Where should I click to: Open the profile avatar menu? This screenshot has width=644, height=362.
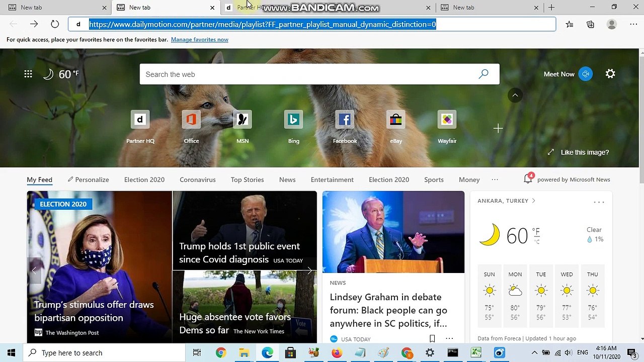tap(612, 24)
